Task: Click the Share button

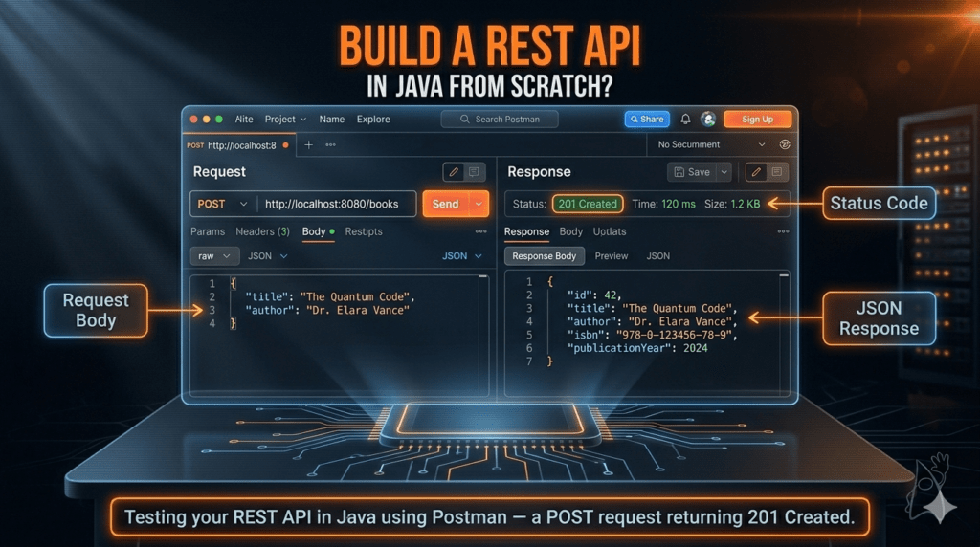Action: [647, 119]
